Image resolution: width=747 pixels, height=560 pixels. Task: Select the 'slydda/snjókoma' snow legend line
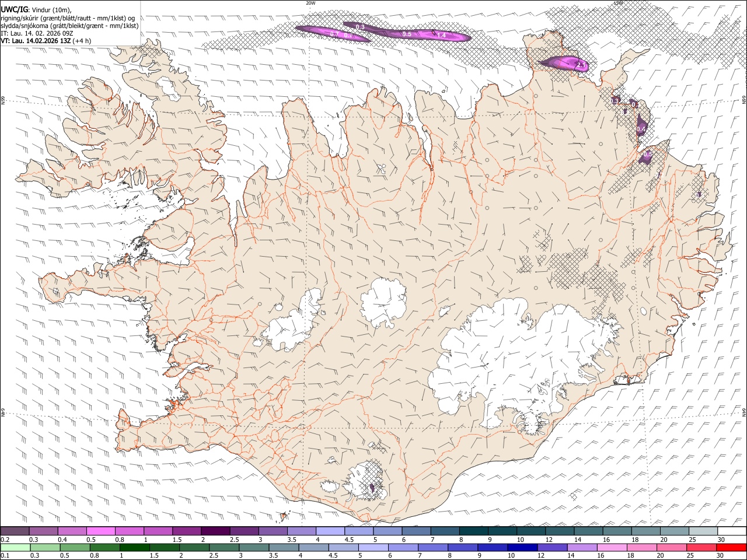click(70, 26)
